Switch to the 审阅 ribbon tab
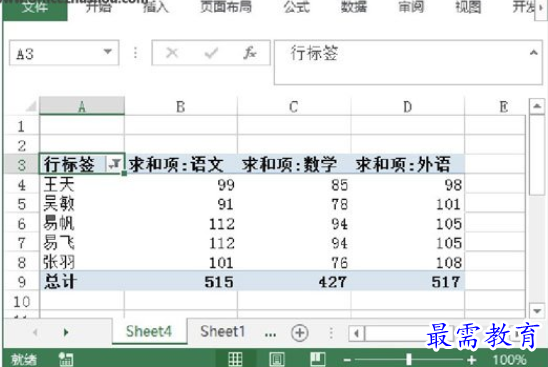The width and height of the screenshot is (548, 367). click(x=411, y=7)
